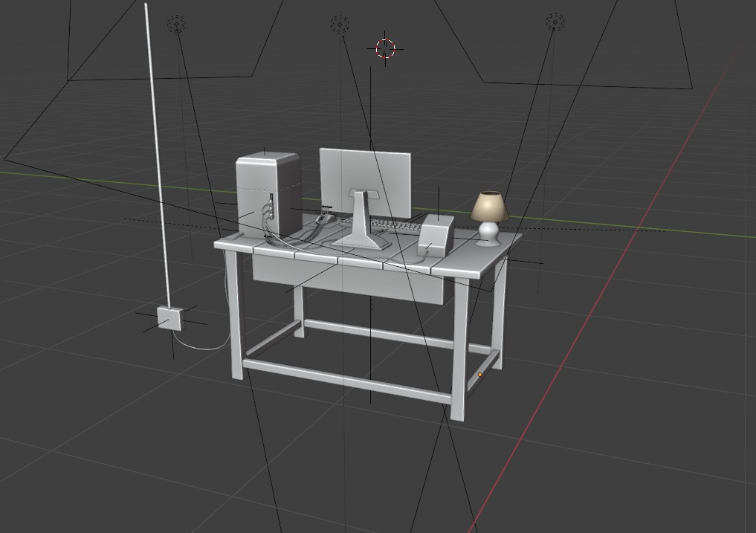The image size is (756, 533).
Task: Select the top-right dashed-circle light object
Action: pyautogui.click(x=555, y=22)
